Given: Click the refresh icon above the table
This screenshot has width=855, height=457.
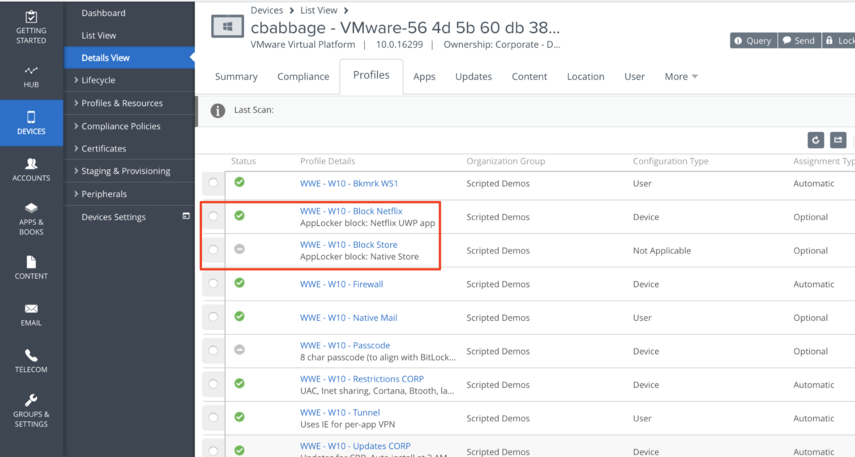Looking at the screenshot, I should click(x=815, y=141).
